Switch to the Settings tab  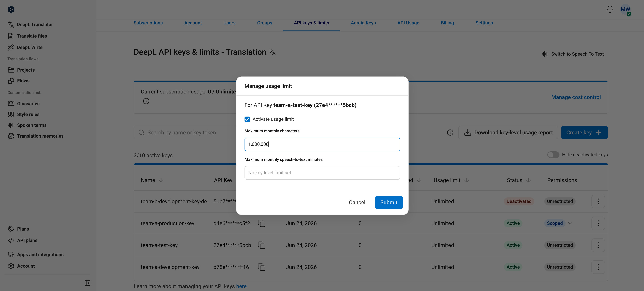(484, 23)
